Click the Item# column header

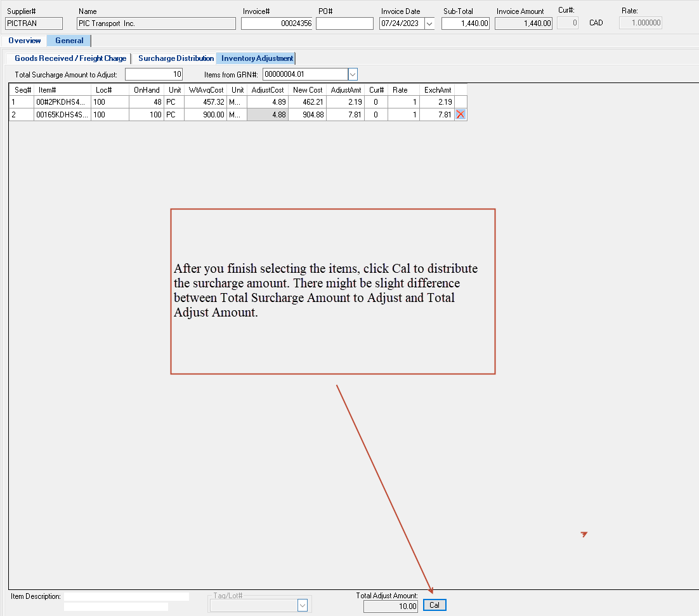coord(48,90)
